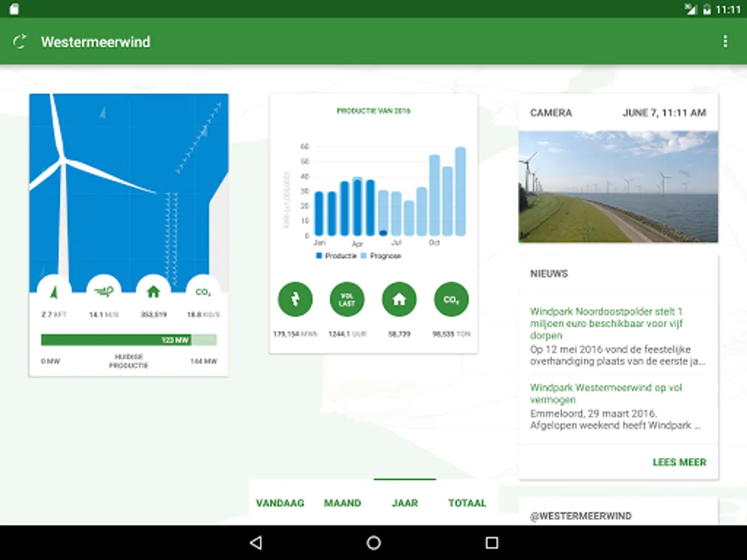Tap the Emmeloord, 29 maart 2016 excerpt
Screen dimensions: 747x560
point(616,419)
